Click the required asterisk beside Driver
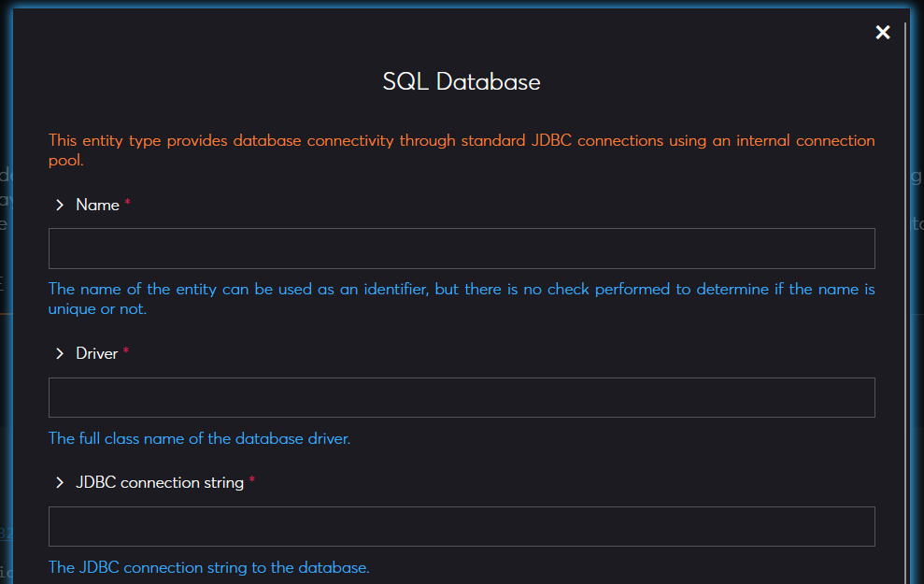924x584 pixels. (126, 352)
